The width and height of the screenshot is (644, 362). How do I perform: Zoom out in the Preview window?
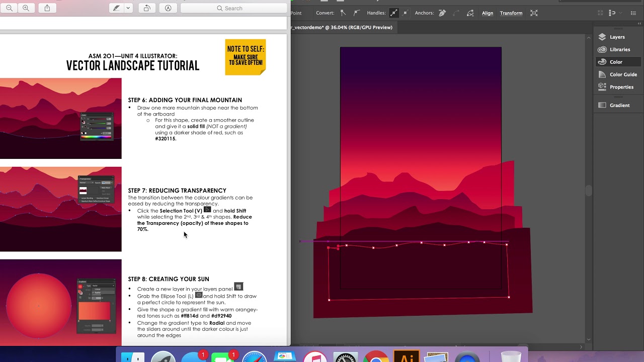point(9,8)
